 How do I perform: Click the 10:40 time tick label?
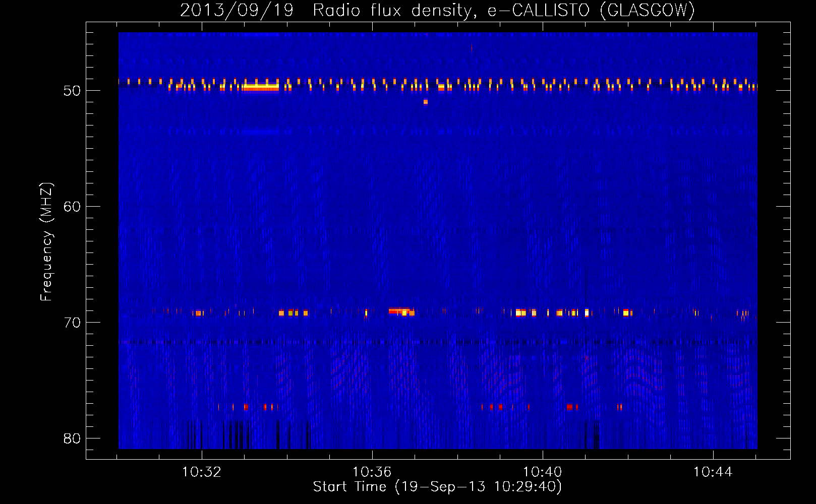(543, 472)
